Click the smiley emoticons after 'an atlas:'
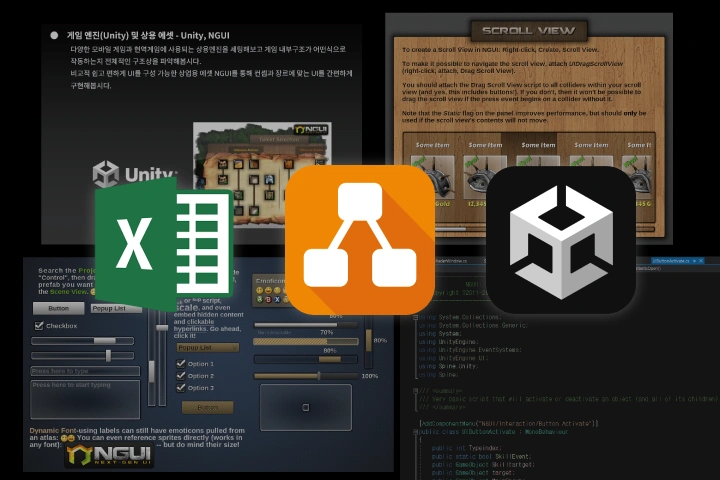 tap(68, 438)
